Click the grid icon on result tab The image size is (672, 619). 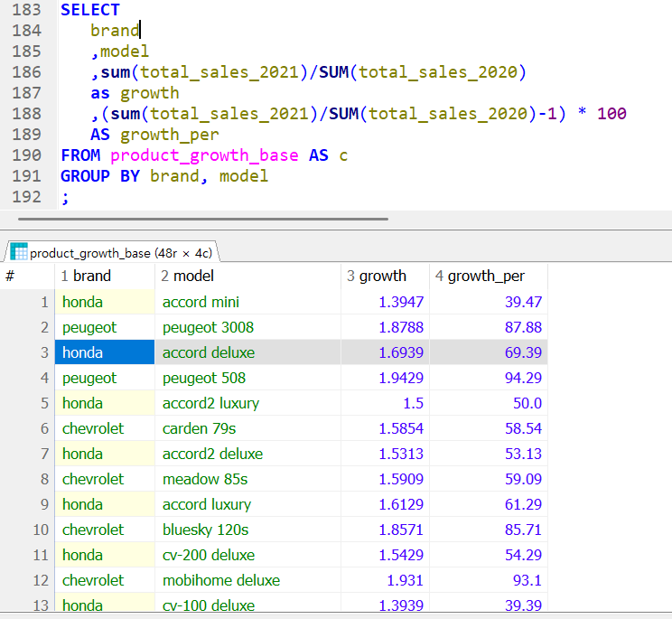click(19, 251)
